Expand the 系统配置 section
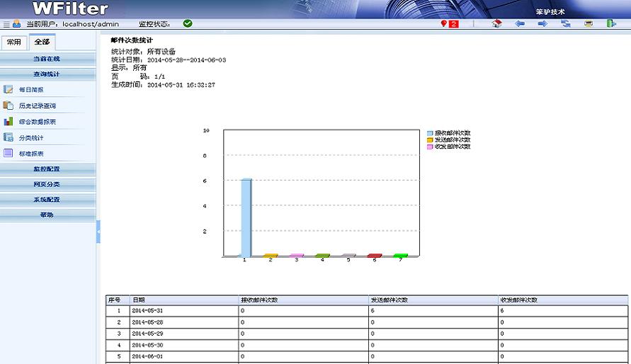Viewport: 631px width, 364px height. (x=47, y=200)
